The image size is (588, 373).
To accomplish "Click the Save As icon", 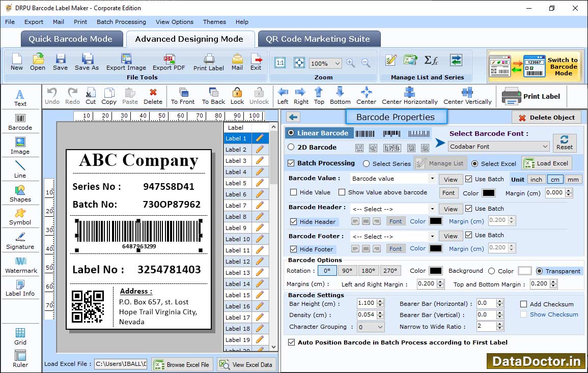I will tap(87, 62).
